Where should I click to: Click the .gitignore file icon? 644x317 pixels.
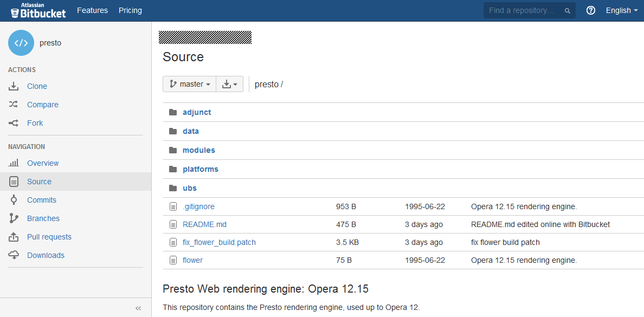click(173, 206)
